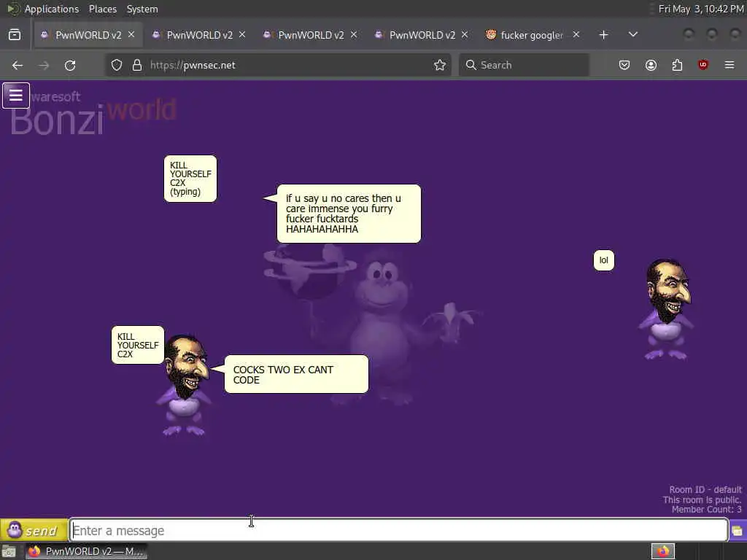Screen dimensions: 747x560
Task: Click the site security padlock icon
Action: coord(137,65)
